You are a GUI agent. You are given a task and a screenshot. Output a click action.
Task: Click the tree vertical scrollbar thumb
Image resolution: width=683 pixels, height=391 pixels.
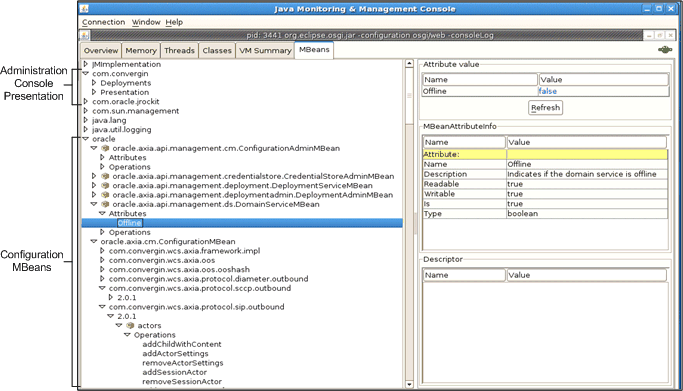(x=409, y=96)
